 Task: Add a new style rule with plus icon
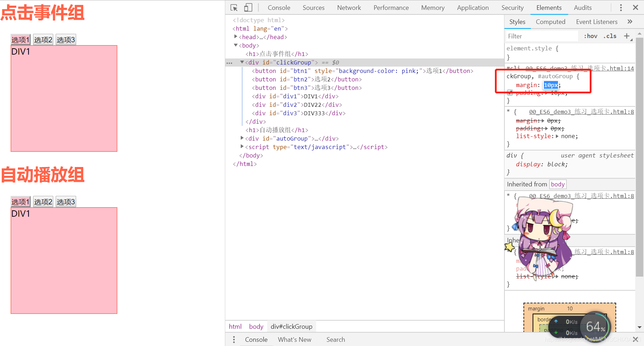pyautogui.click(x=627, y=36)
